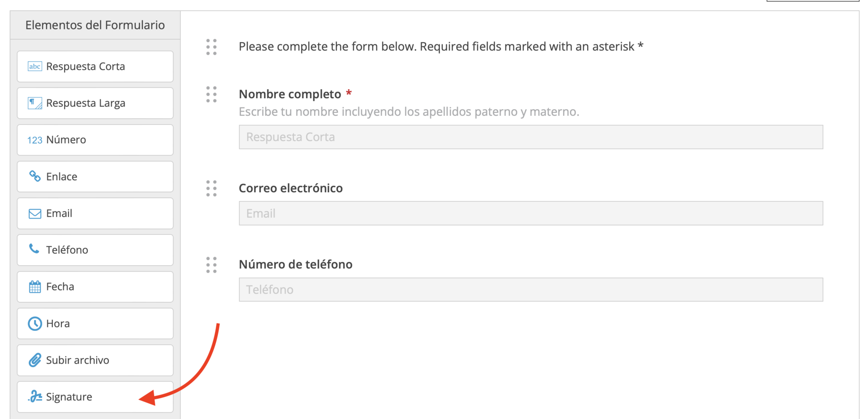Click the Email envelope icon

click(34, 213)
